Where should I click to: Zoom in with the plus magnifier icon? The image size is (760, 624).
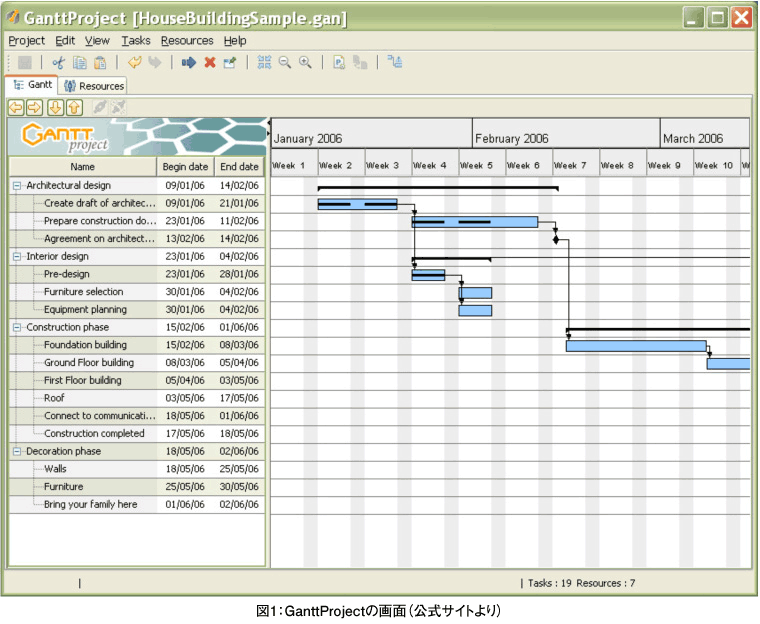[305, 62]
